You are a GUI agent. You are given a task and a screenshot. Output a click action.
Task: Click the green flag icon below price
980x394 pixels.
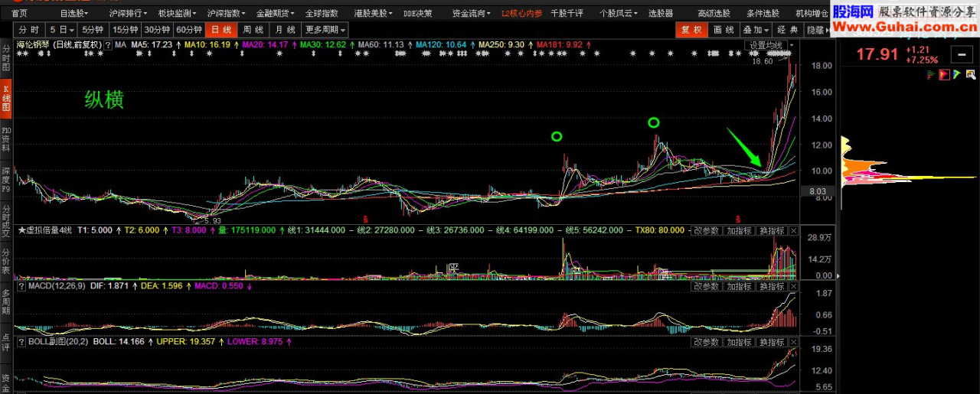[957, 74]
